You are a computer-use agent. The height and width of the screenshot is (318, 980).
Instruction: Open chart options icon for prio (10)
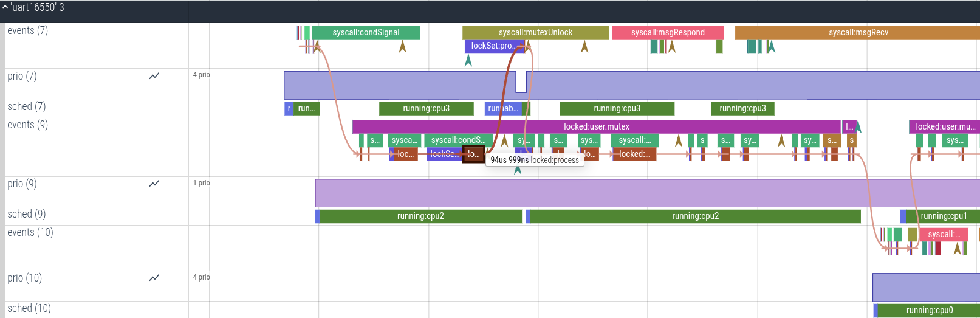coord(154,278)
